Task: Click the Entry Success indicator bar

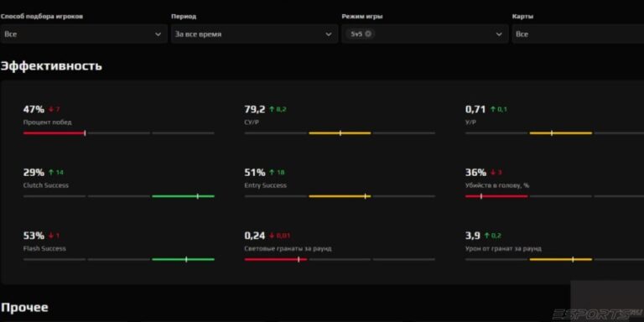Action: (x=340, y=196)
